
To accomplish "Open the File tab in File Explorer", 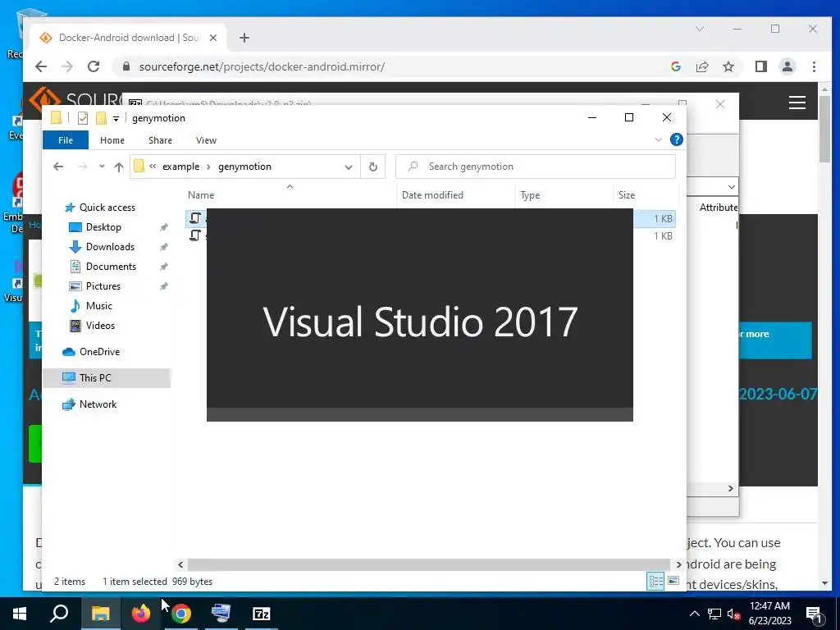I will (x=66, y=140).
